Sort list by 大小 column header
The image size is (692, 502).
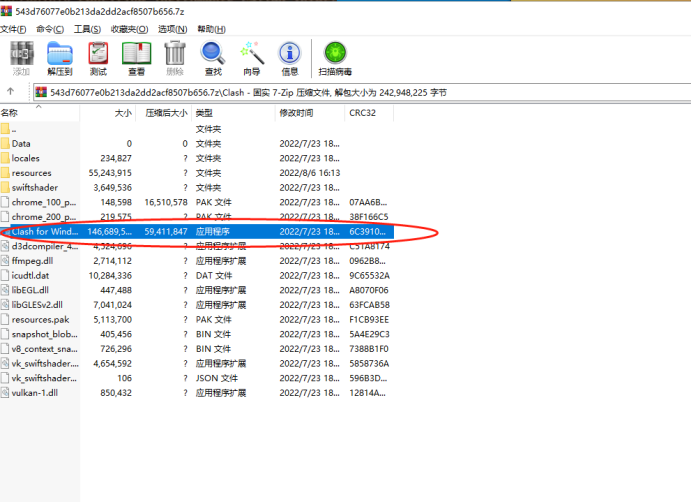tap(122, 113)
